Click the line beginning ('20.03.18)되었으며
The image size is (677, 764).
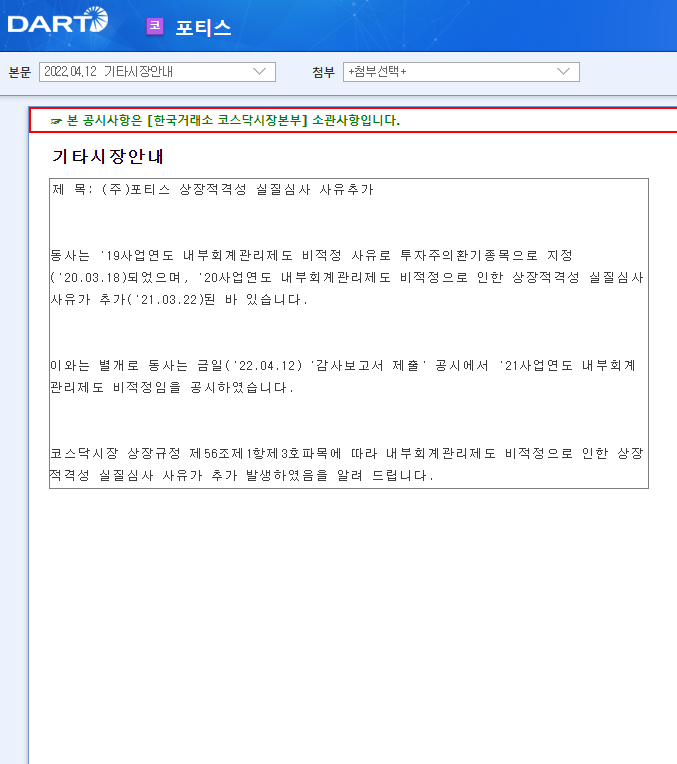point(347,277)
